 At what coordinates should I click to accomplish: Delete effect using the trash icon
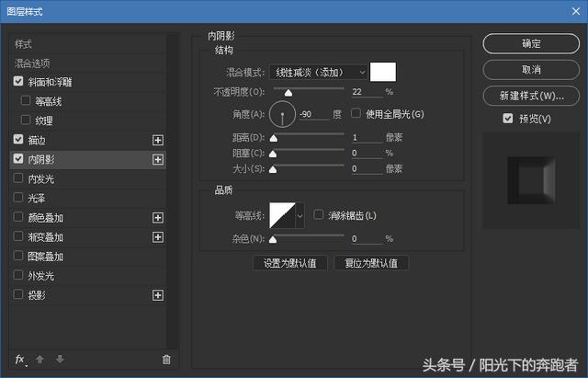[x=166, y=360]
